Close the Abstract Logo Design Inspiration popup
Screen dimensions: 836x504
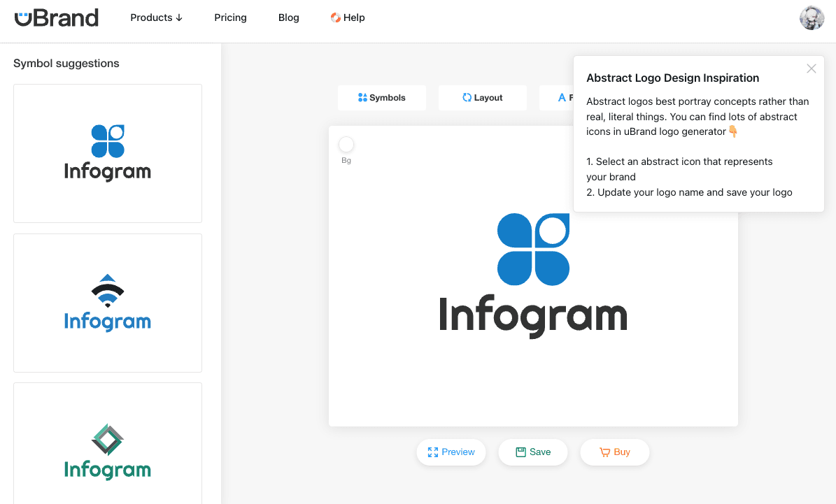click(811, 69)
